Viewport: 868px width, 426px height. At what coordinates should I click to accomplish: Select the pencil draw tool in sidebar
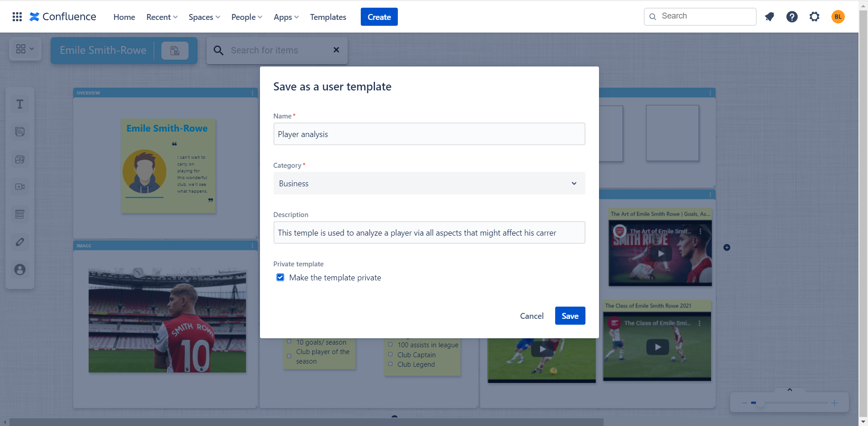[x=20, y=242]
